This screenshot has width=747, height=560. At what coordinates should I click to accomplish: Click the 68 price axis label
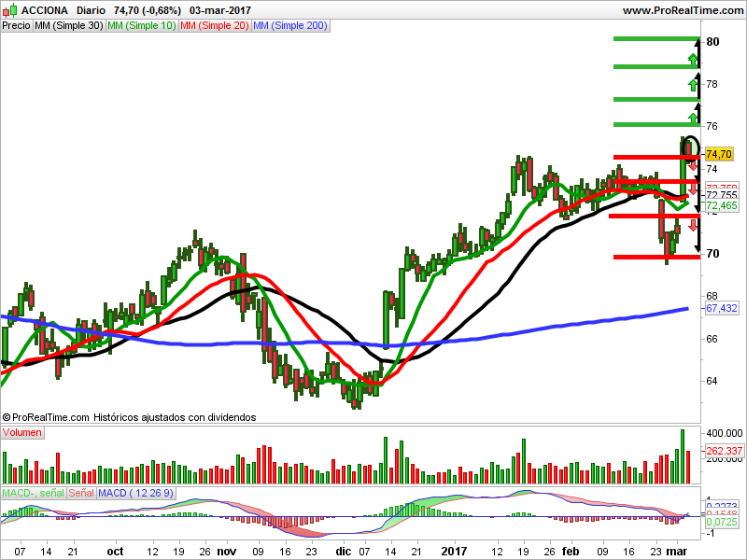712,296
